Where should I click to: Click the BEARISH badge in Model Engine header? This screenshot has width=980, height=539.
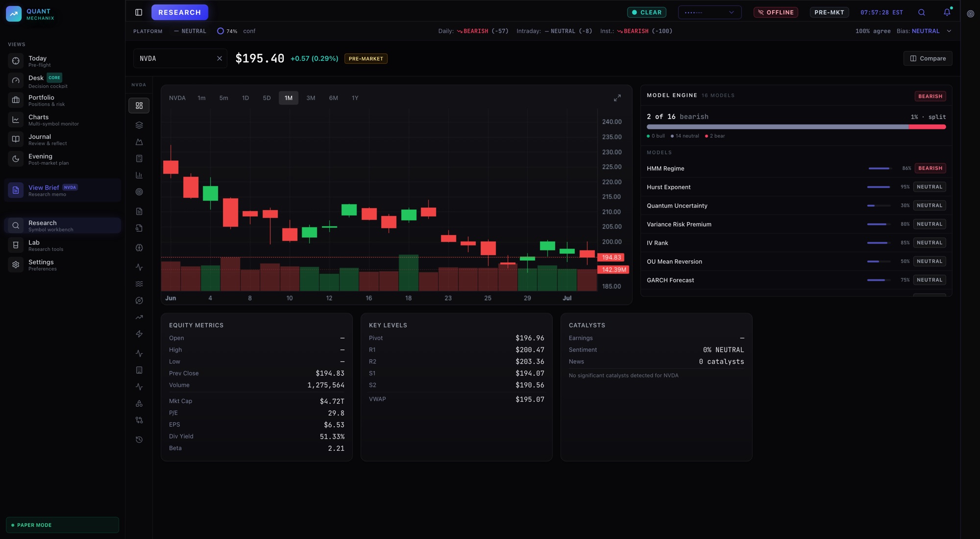930,96
